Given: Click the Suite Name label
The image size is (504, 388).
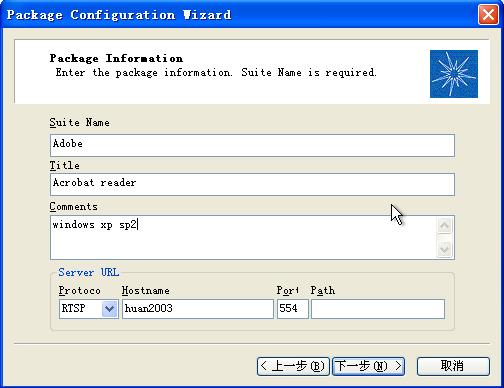Looking at the screenshot, I should [79, 123].
